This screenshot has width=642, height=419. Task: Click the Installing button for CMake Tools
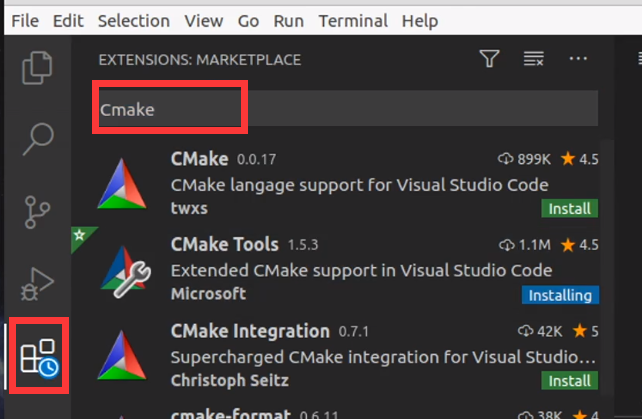pyautogui.click(x=560, y=295)
